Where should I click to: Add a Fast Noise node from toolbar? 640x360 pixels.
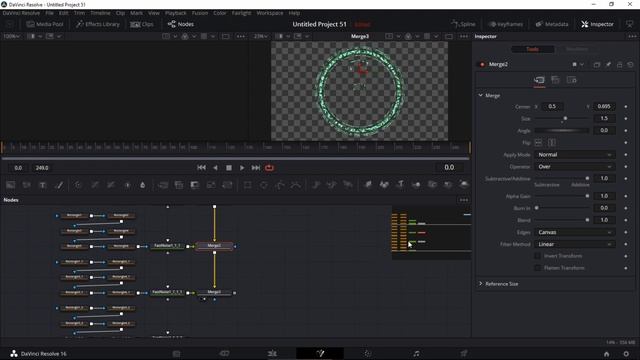pos(27,185)
